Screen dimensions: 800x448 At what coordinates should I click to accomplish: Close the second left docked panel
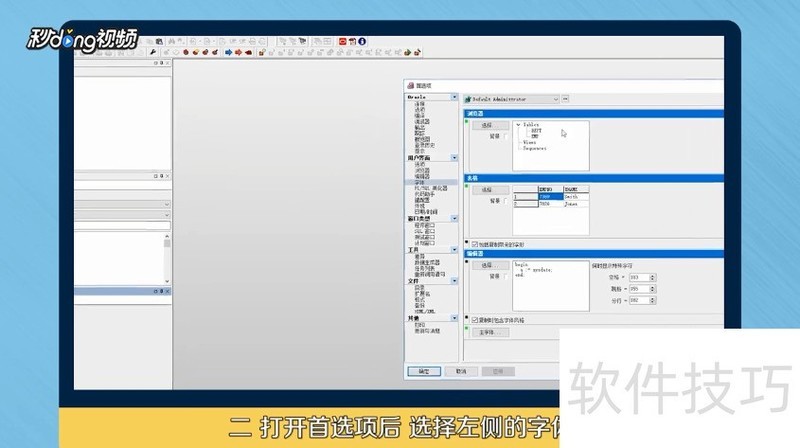(x=167, y=176)
